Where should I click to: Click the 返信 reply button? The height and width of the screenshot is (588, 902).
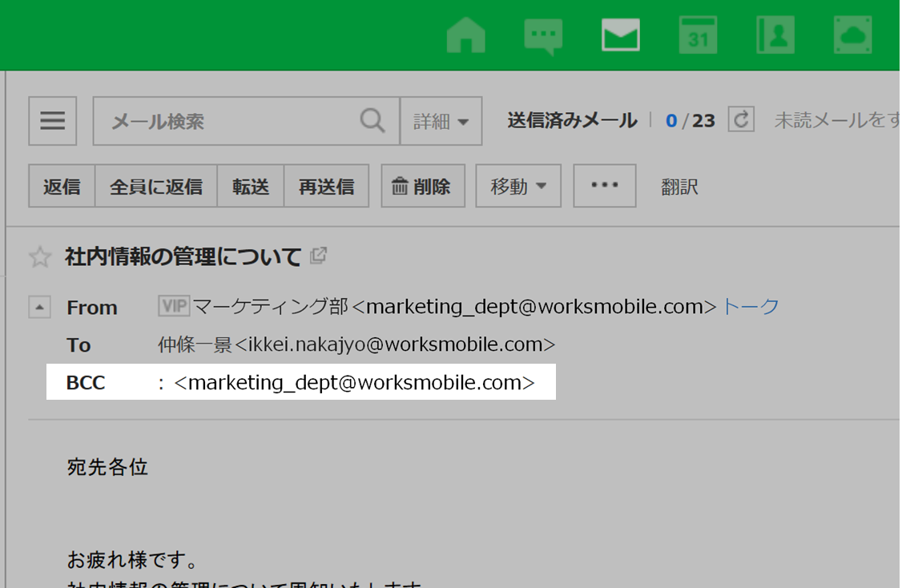coord(62,187)
